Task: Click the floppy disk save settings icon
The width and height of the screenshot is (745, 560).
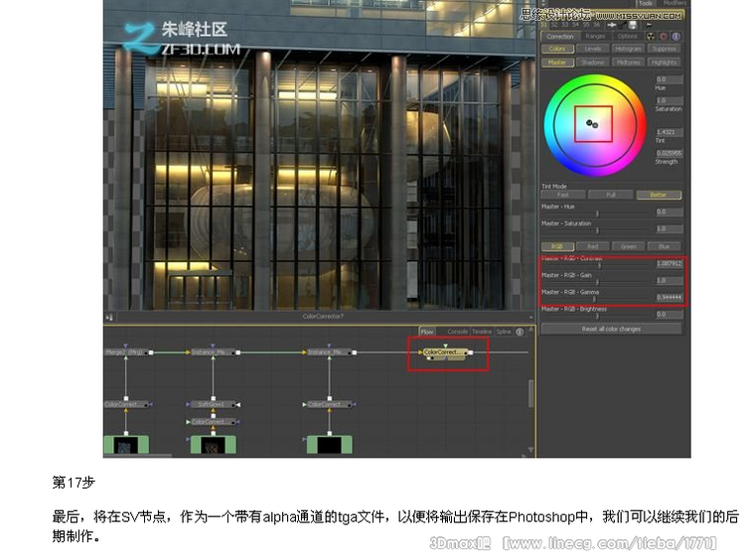Action: 633,25
